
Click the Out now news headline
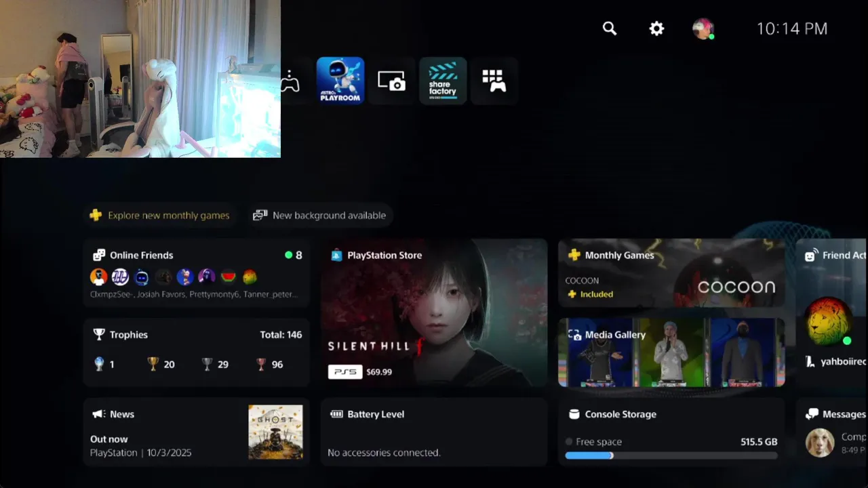point(108,439)
